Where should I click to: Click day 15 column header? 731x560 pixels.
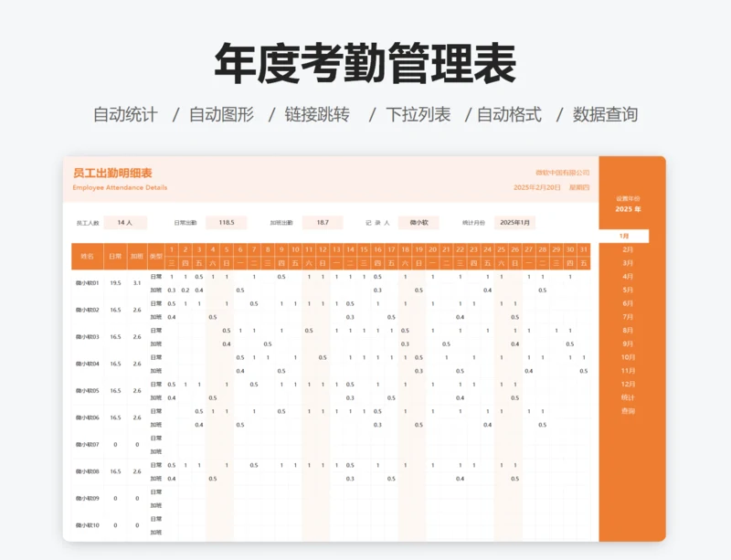click(364, 250)
